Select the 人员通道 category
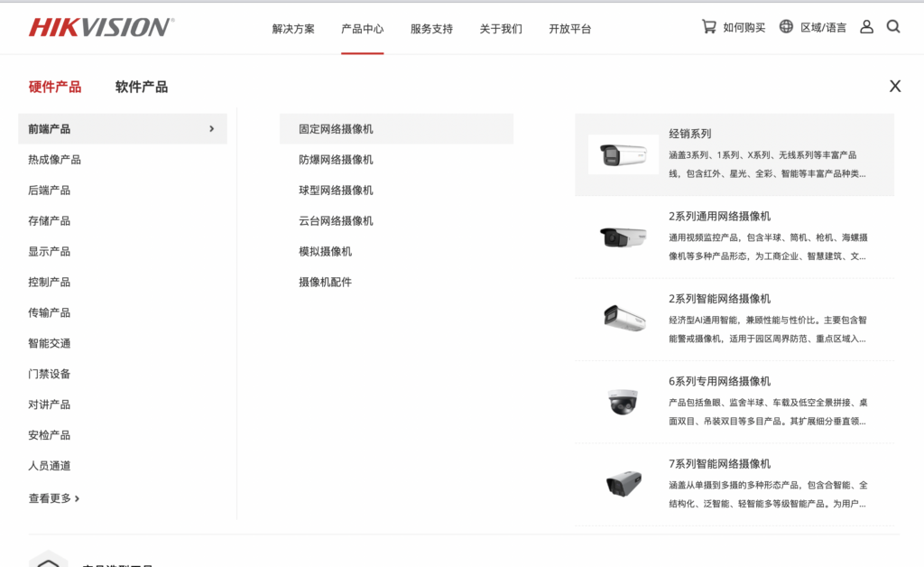924x567 pixels. click(49, 466)
